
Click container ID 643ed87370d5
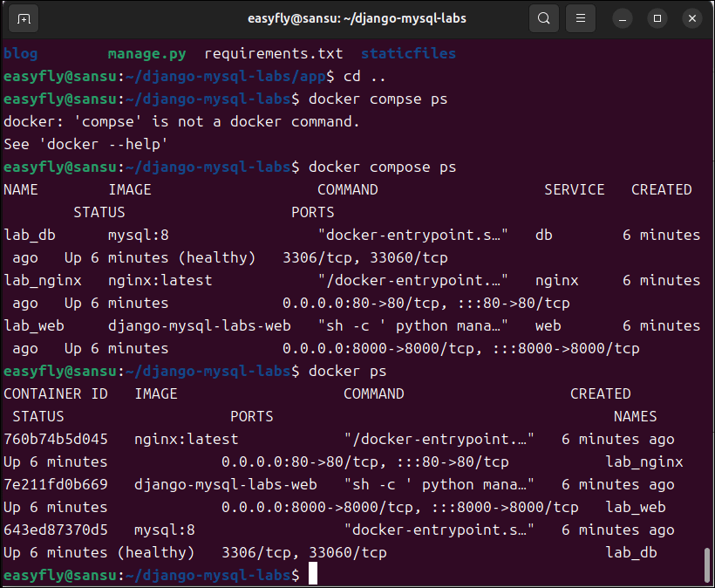pos(56,530)
